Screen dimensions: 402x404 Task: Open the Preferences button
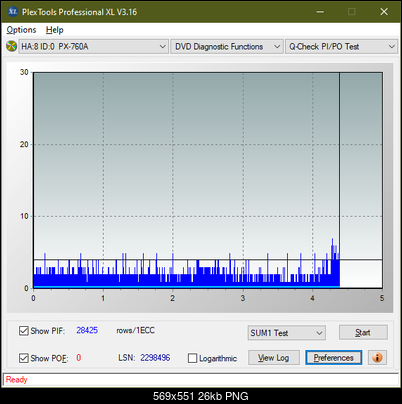point(334,358)
